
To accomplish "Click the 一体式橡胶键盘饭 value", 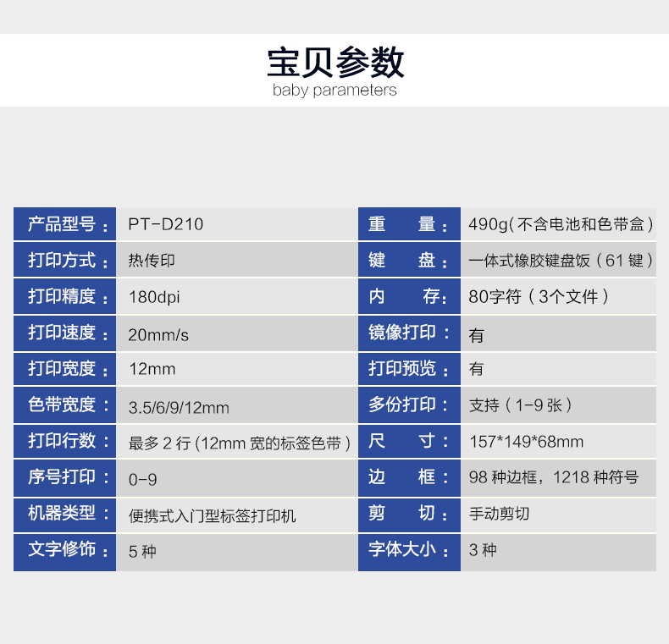I will pyautogui.click(x=561, y=261).
